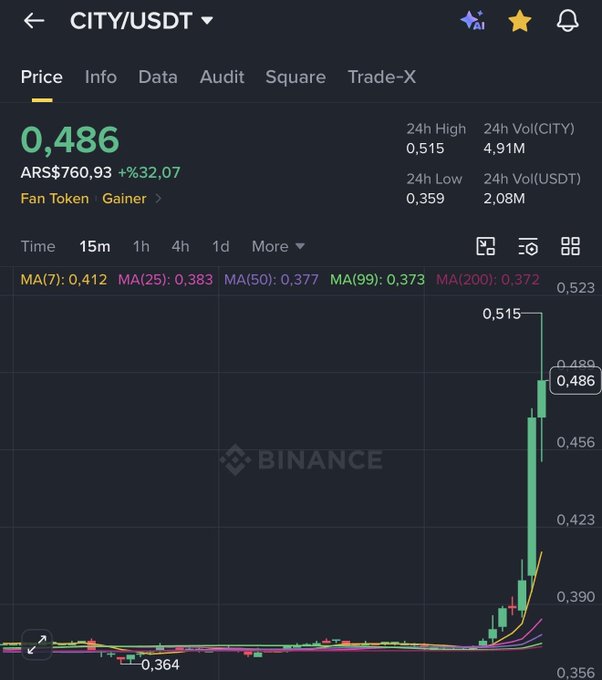Expand the chevron next to Gainer

point(158,199)
